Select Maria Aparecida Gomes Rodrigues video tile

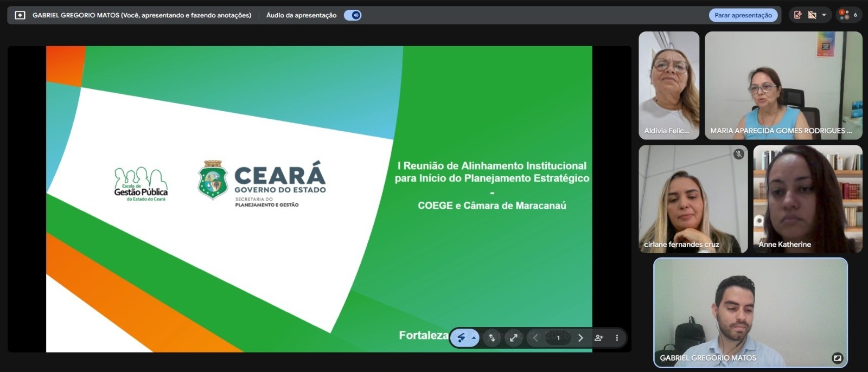pyautogui.click(x=783, y=85)
